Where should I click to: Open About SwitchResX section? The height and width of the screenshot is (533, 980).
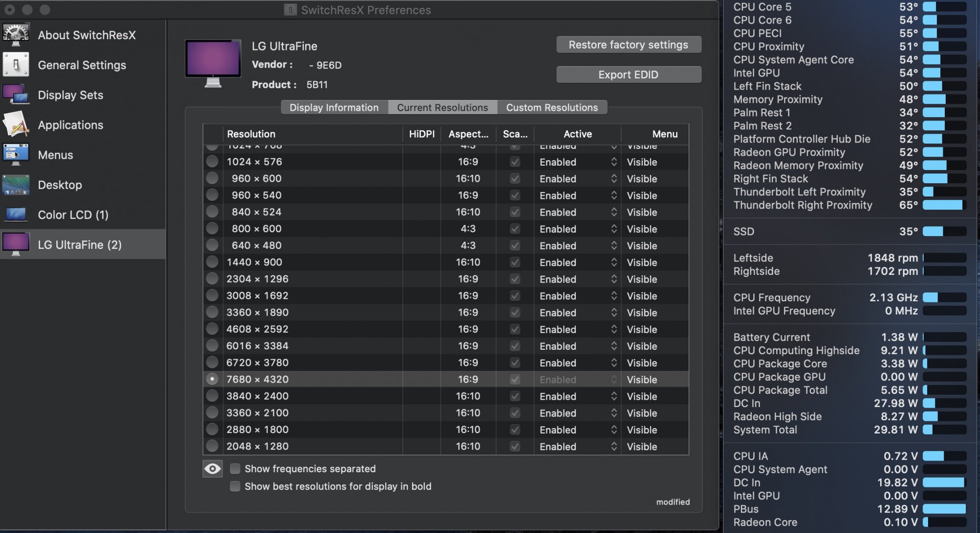(x=83, y=35)
